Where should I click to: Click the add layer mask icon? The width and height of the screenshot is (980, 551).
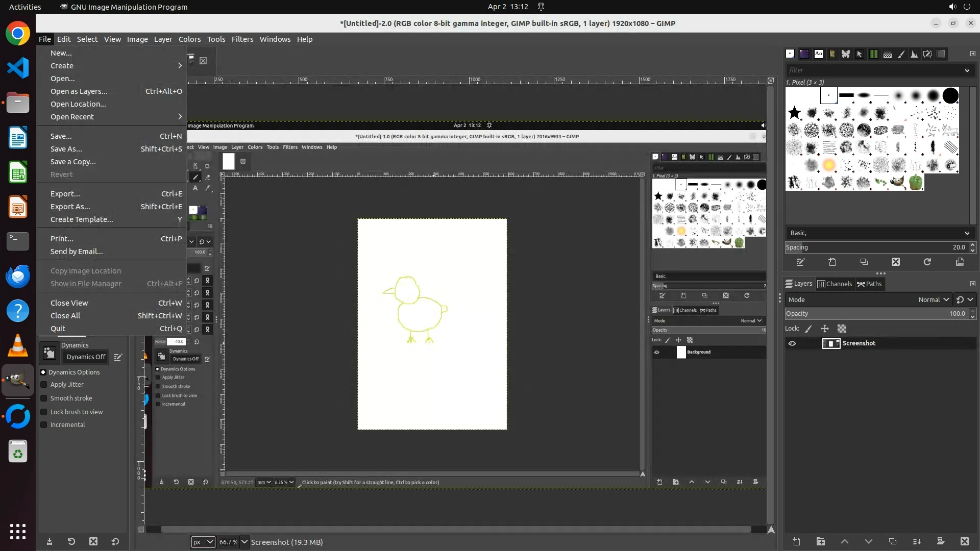940,541
